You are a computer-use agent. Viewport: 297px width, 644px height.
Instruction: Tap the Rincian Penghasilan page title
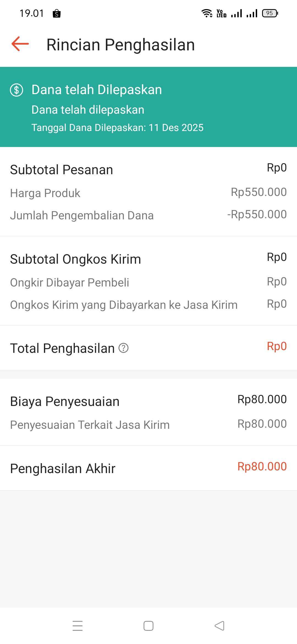coord(120,45)
